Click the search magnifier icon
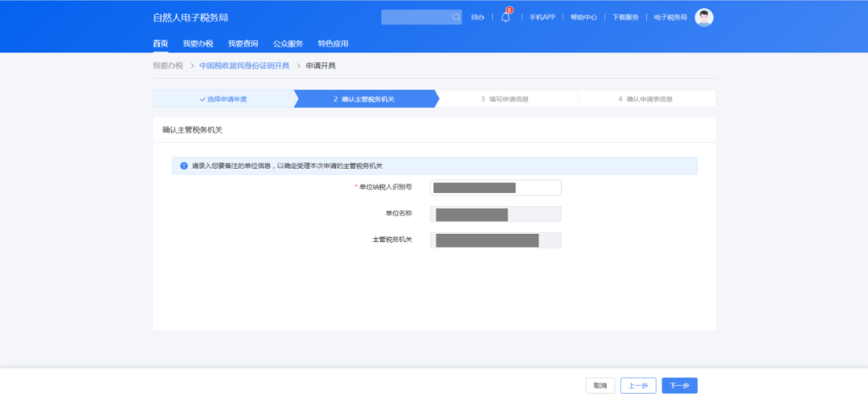This screenshot has height=402, width=868. tap(456, 17)
